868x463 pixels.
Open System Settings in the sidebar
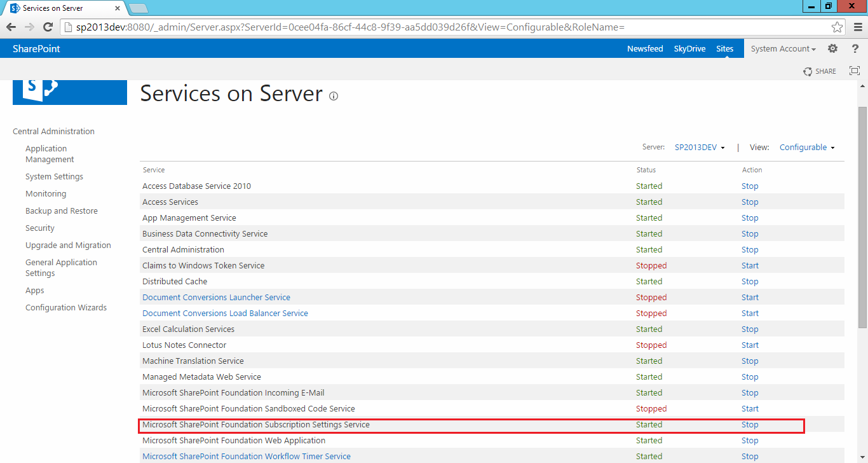[x=54, y=177]
